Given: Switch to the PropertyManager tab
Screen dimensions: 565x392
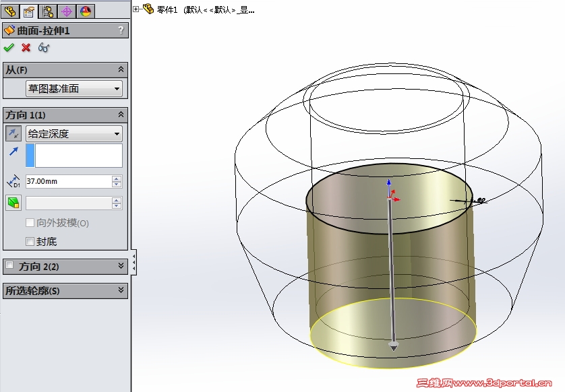Looking at the screenshot, I should tap(29, 11).
